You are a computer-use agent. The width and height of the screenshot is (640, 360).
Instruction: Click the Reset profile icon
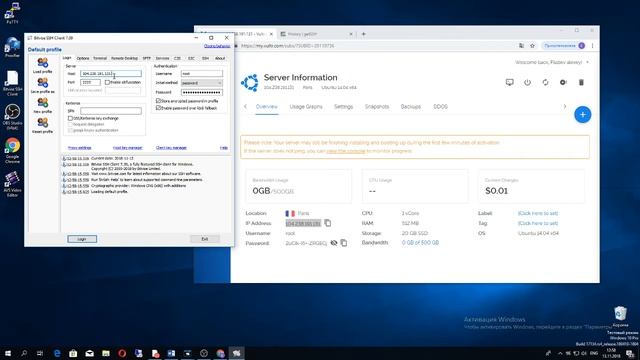(42, 123)
